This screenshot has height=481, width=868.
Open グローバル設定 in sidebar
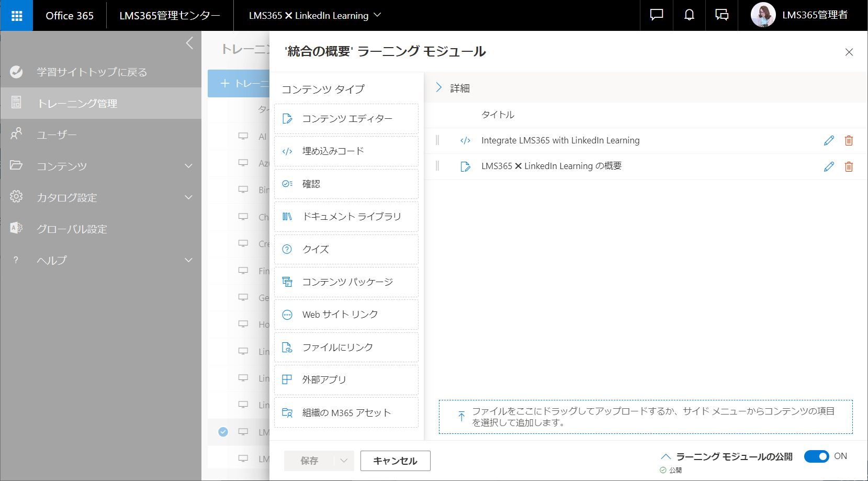coord(72,229)
